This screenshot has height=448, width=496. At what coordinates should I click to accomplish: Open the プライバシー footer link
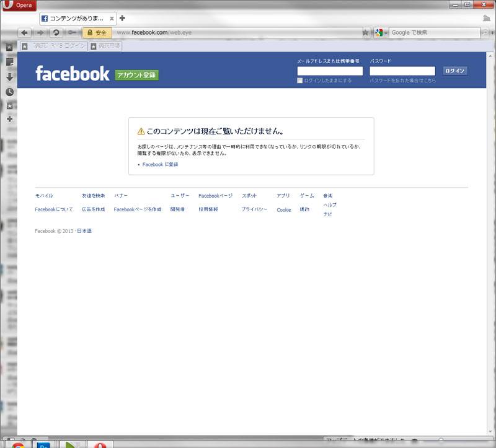254,209
